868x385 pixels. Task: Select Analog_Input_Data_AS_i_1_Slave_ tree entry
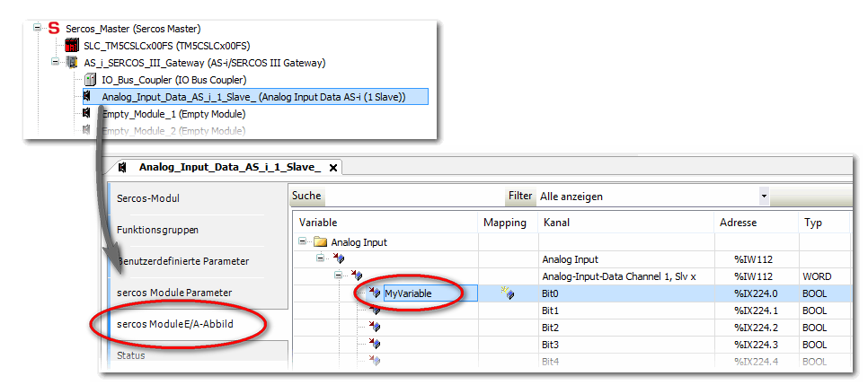[x=255, y=97]
